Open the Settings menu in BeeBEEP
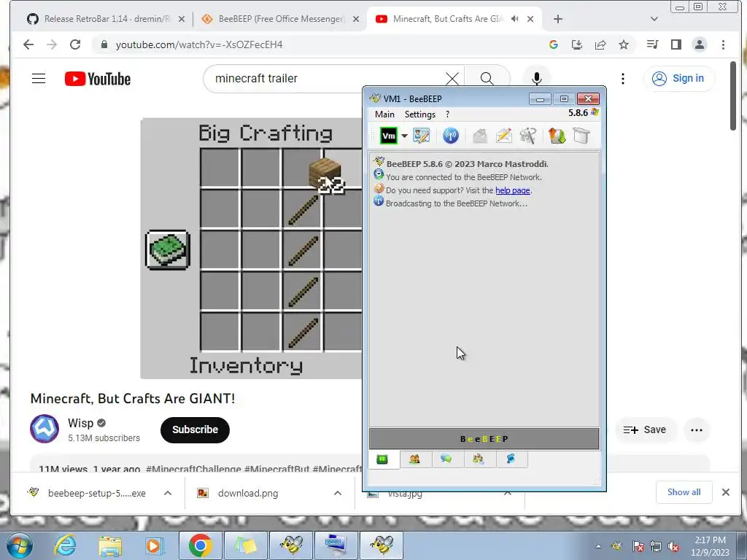 coord(419,114)
